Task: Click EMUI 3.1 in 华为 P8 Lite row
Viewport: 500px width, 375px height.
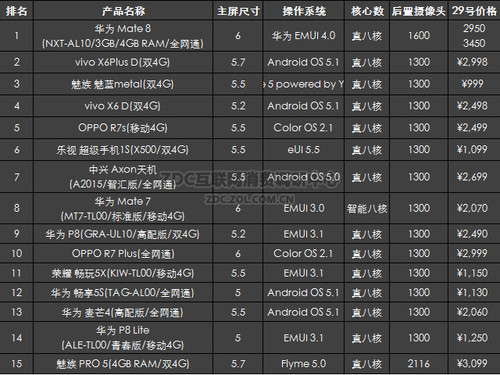Action: 304,338
